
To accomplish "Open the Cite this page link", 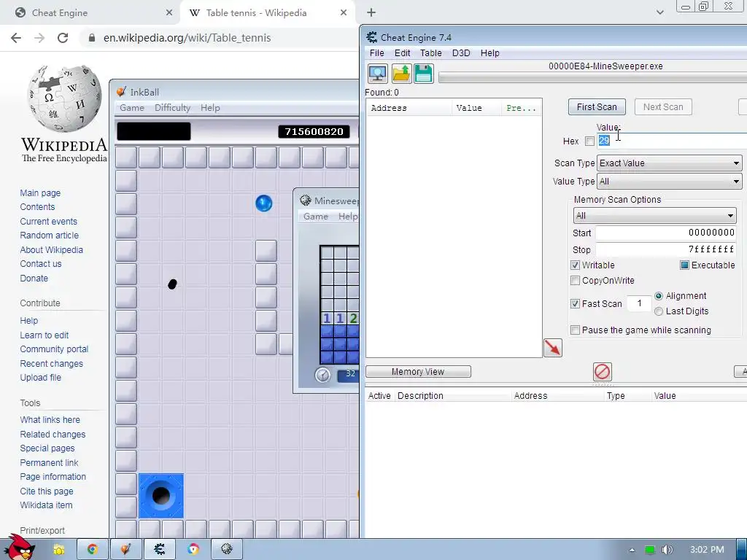I will click(47, 491).
